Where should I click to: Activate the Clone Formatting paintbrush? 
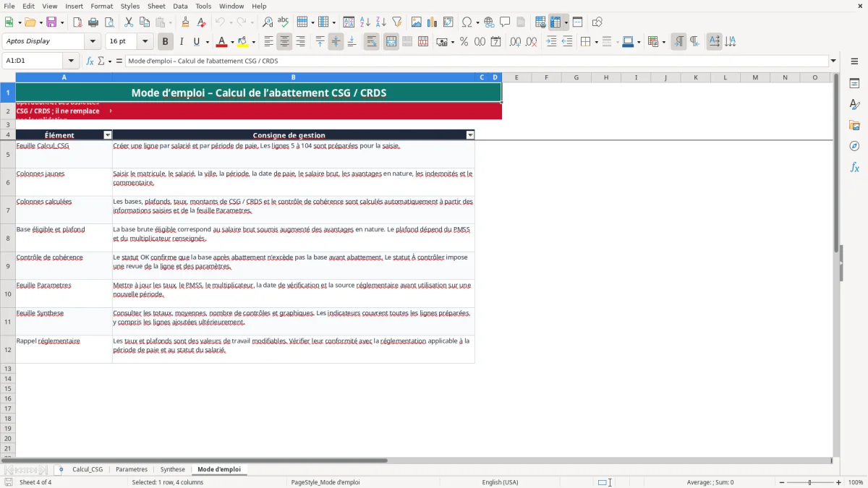186,22
